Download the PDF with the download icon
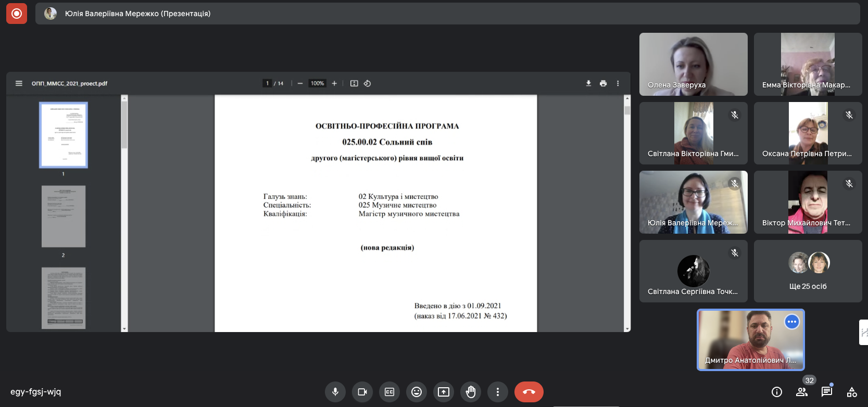This screenshot has height=407, width=868. click(588, 83)
